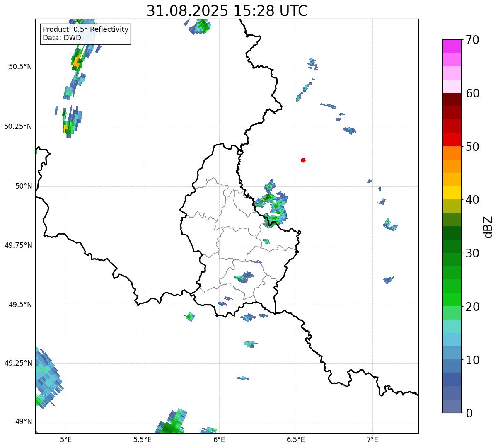Screen dimensions: 498x448
Task: Click the "49.5°N" latitude label
Action: click(20, 305)
